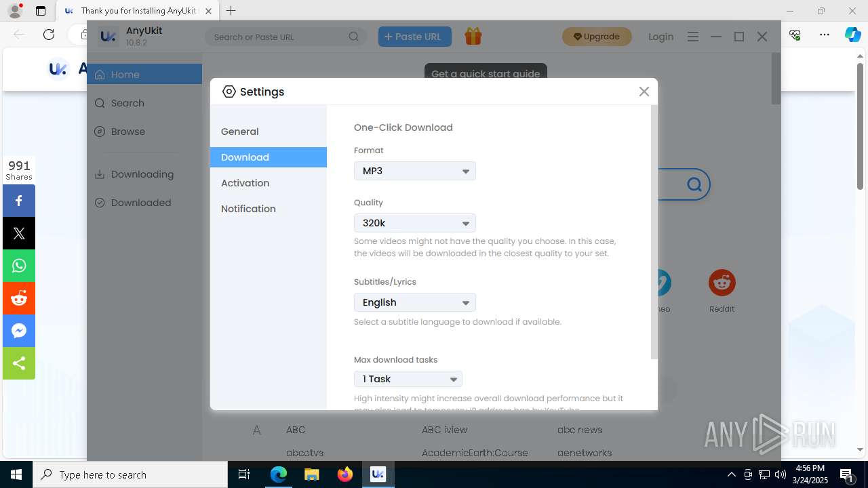This screenshot has height=488, width=868.
Task: Open the ABC iview site link
Action: (444, 430)
